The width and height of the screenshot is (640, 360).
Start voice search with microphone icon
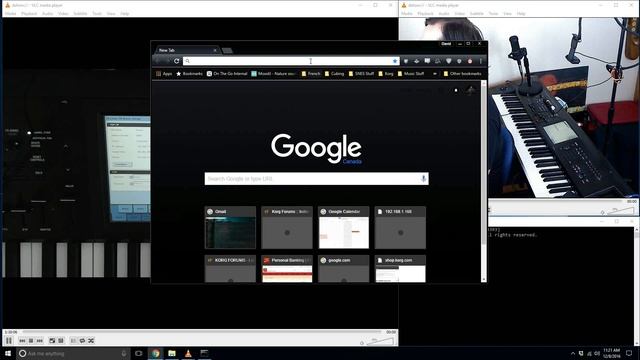423,178
